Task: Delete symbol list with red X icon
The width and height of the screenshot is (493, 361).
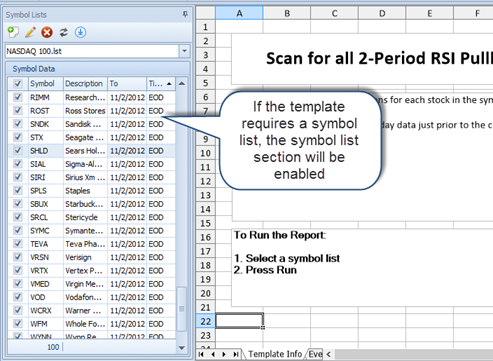Action: (x=47, y=32)
